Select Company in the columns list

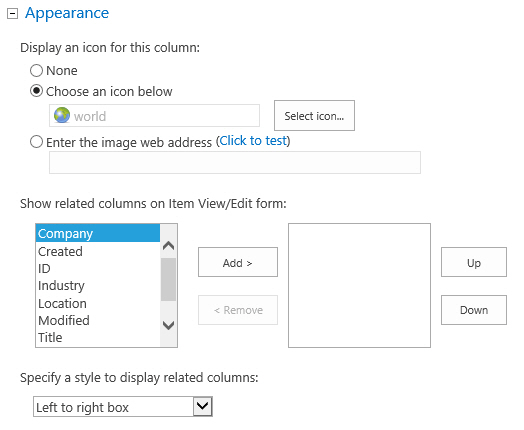(x=98, y=233)
